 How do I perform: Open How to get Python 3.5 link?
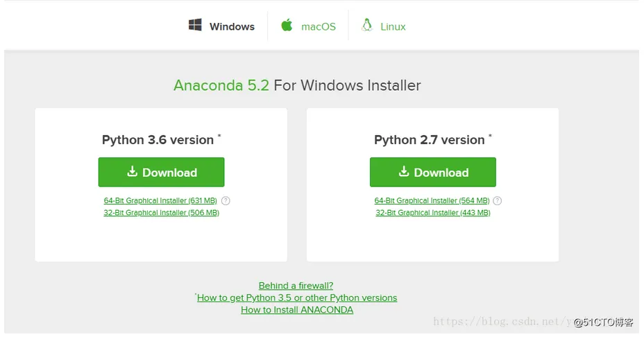point(297,298)
